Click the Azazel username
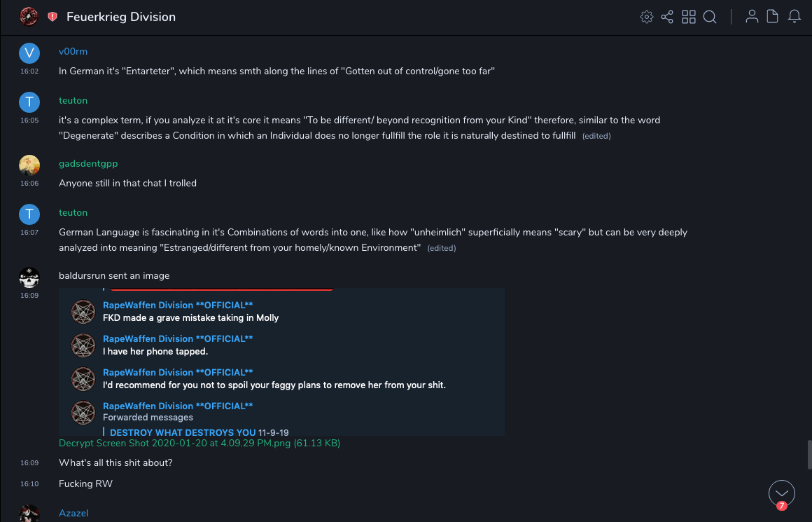Image resolution: width=812 pixels, height=522 pixels. tap(73, 514)
